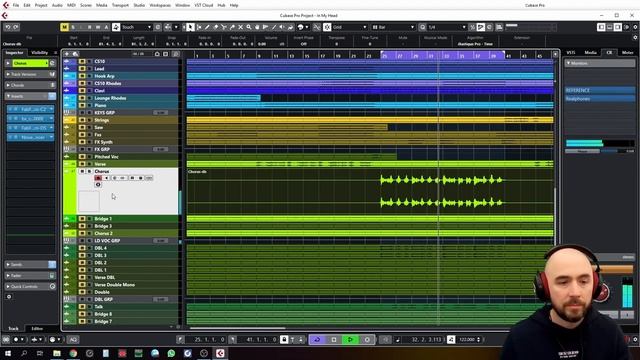Select the Range Selection tool

pos(199,27)
